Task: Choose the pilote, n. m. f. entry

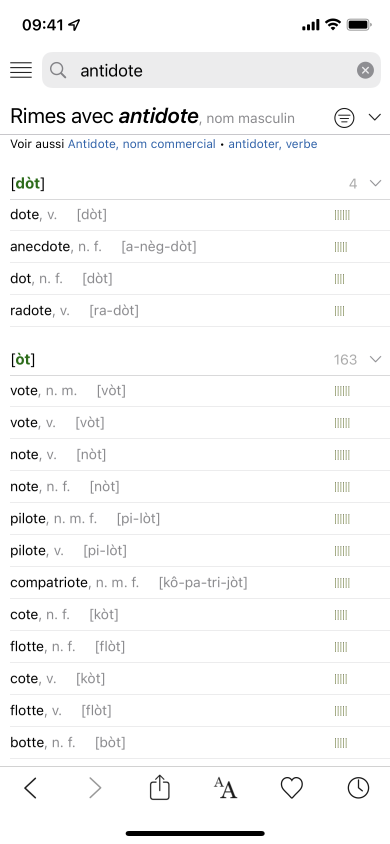Action: tap(195, 519)
